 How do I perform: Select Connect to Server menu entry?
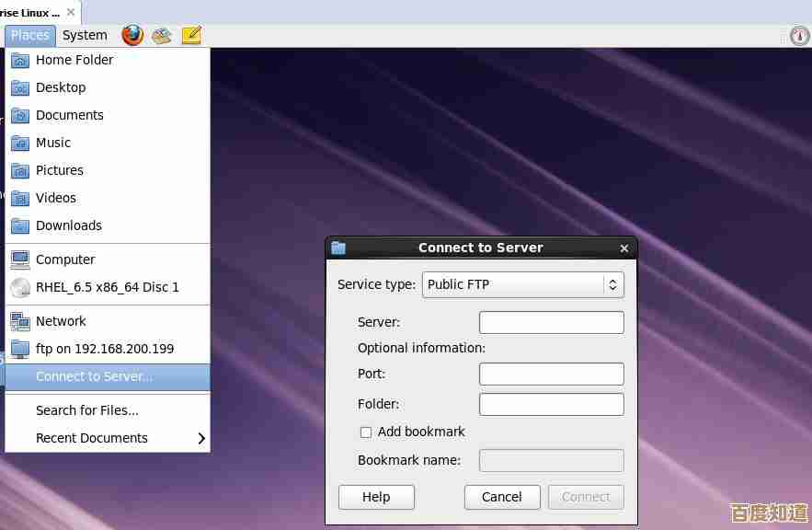click(x=94, y=376)
